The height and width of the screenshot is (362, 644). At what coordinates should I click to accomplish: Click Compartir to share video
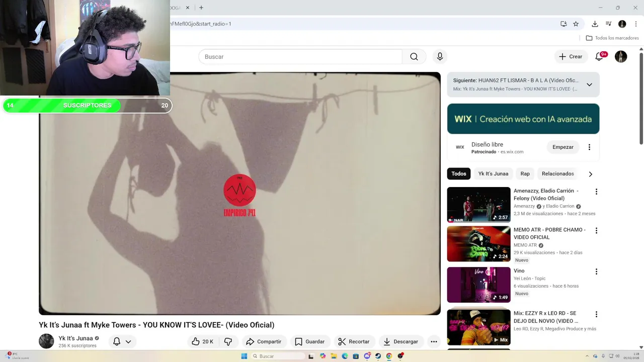pos(264,341)
